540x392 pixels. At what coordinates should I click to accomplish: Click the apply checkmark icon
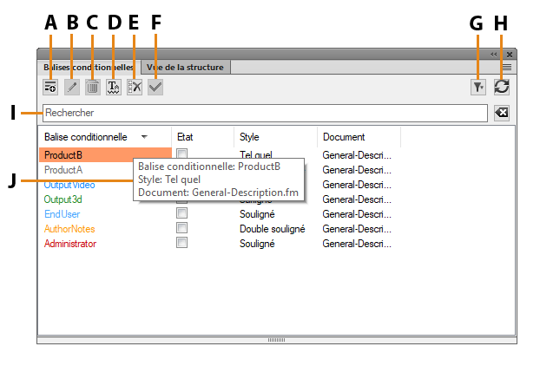point(155,87)
